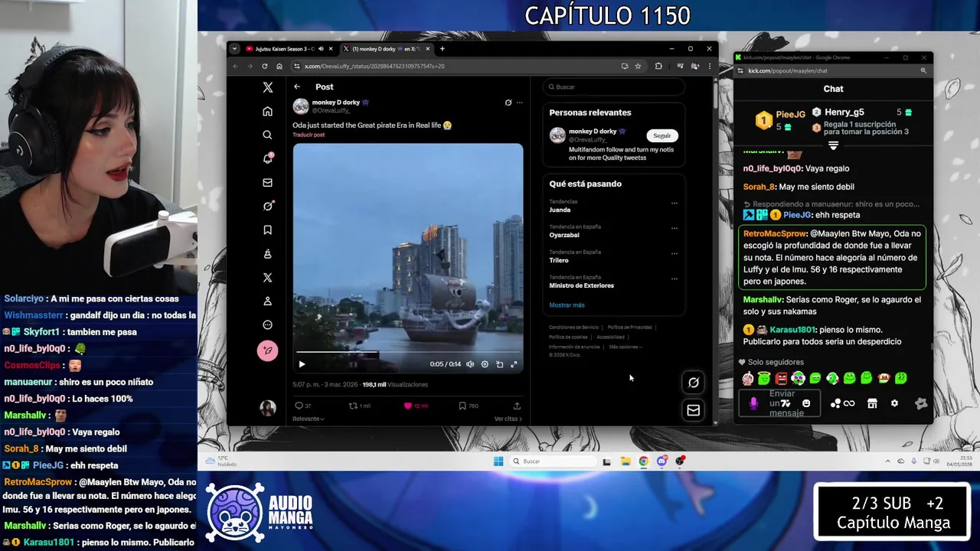Open Oyarzabal trend options menu
This screenshot has width=980, height=551.
tap(674, 228)
